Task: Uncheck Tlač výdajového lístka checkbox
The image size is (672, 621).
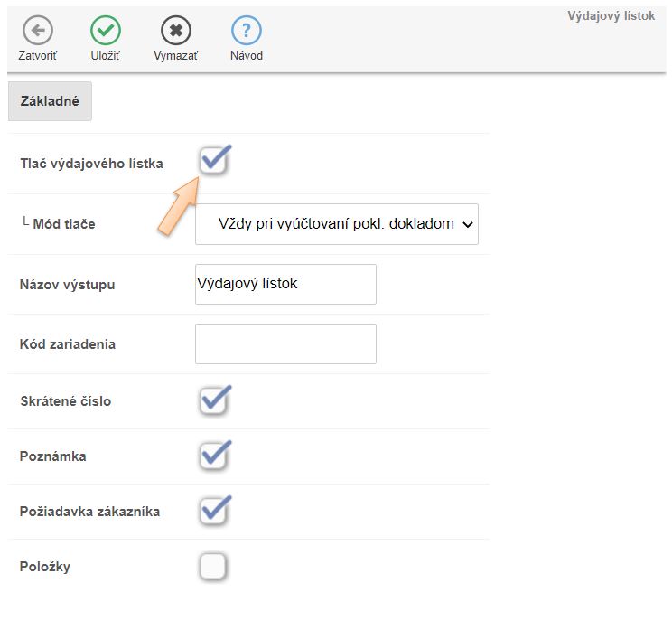Action: 212,163
